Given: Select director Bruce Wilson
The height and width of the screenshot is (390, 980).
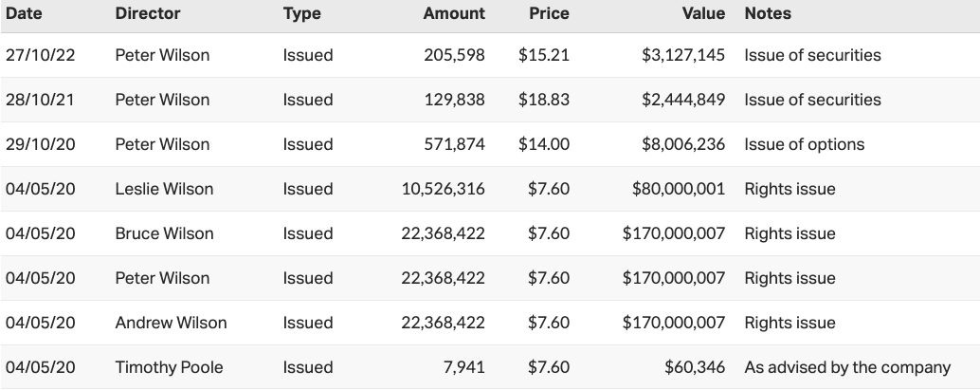Looking at the screenshot, I should click(x=164, y=233).
